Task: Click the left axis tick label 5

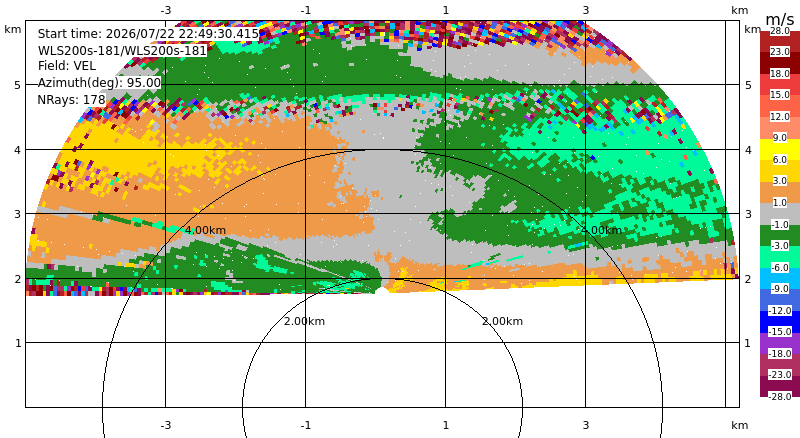Action: point(18,85)
